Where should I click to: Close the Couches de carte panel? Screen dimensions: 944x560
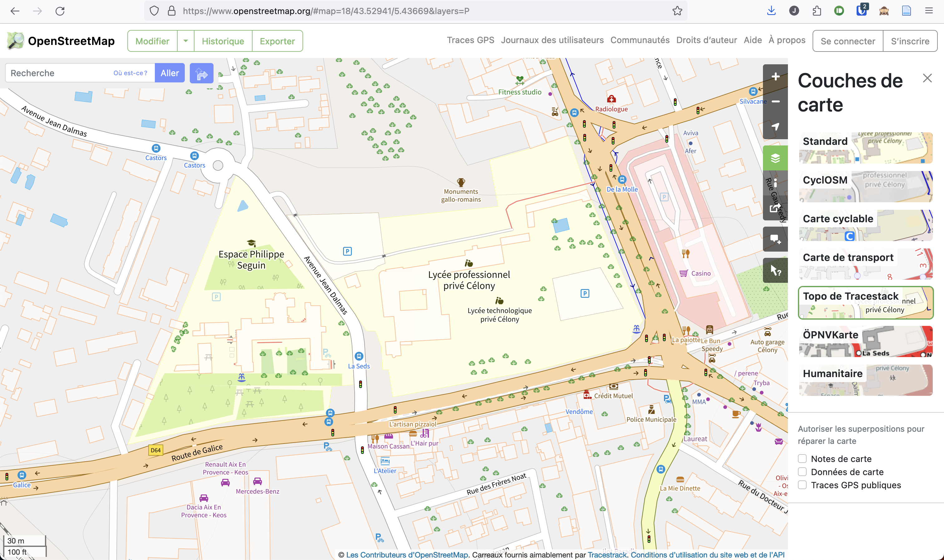coord(927,78)
